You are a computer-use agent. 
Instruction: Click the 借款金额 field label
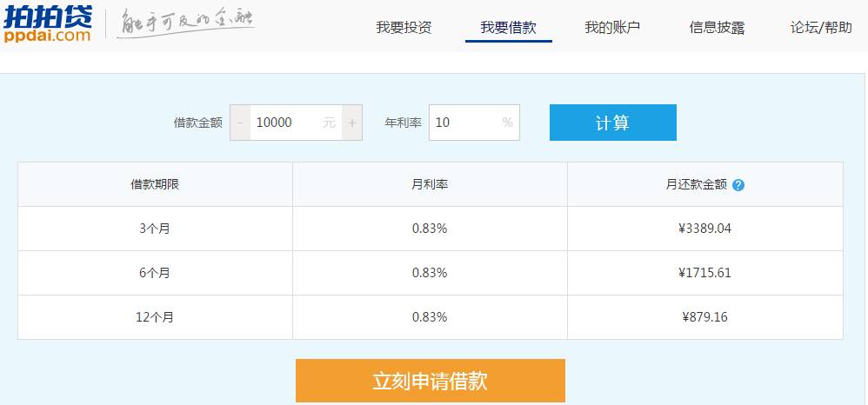tap(197, 123)
